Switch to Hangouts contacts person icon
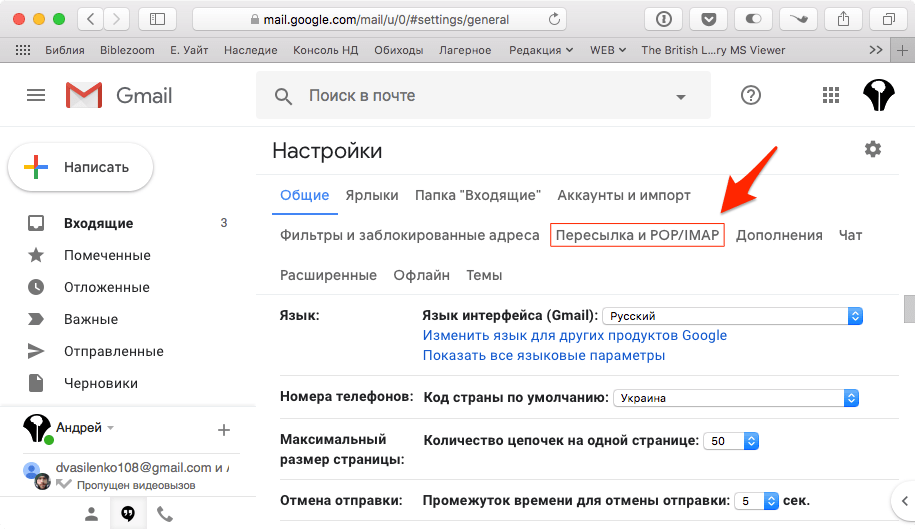The image size is (915, 529). tap(92, 514)
